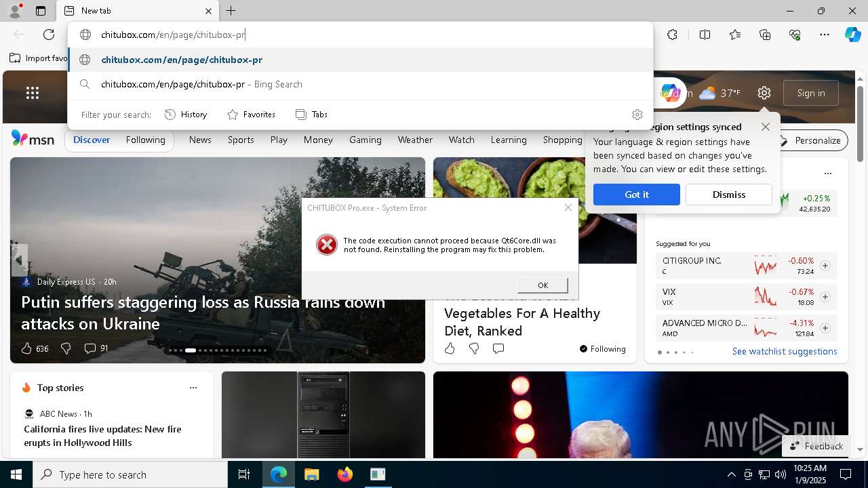
Task: Select the chitubox.com/en/page/chitubox-pr URL suggestion
Action: (361, 60)
